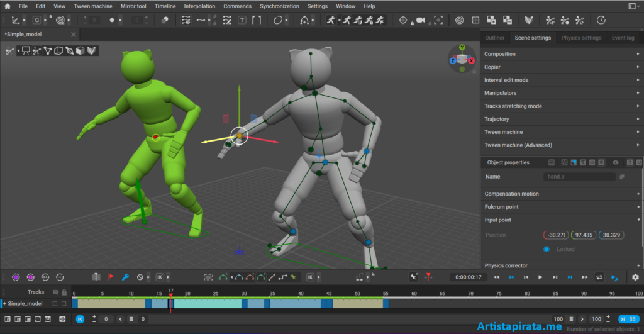This screenshot has width=644, height=334.
Task: Click the red flag icon in timeline toolbar
Action: coord(111,277)
